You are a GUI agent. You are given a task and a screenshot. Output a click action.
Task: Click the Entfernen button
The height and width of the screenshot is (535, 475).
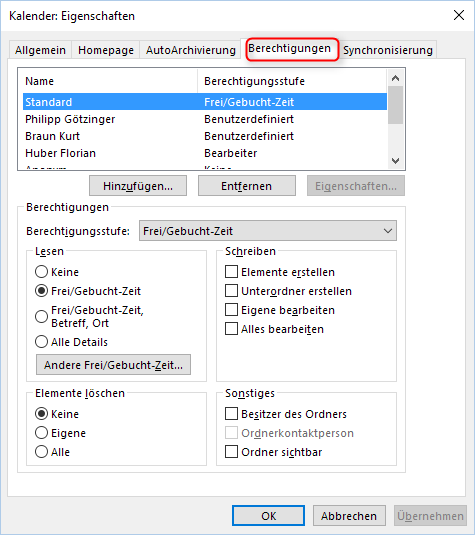click(247, 186)
